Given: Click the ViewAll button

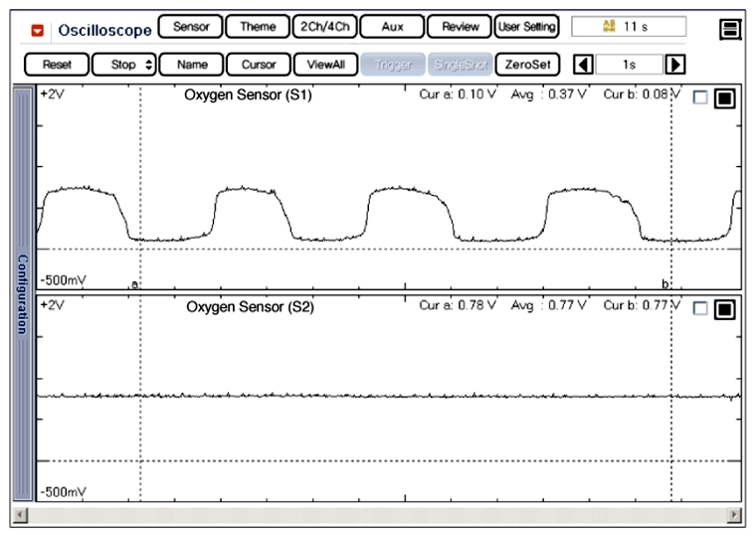Looking at the screenshot, I should pos(325,65).
